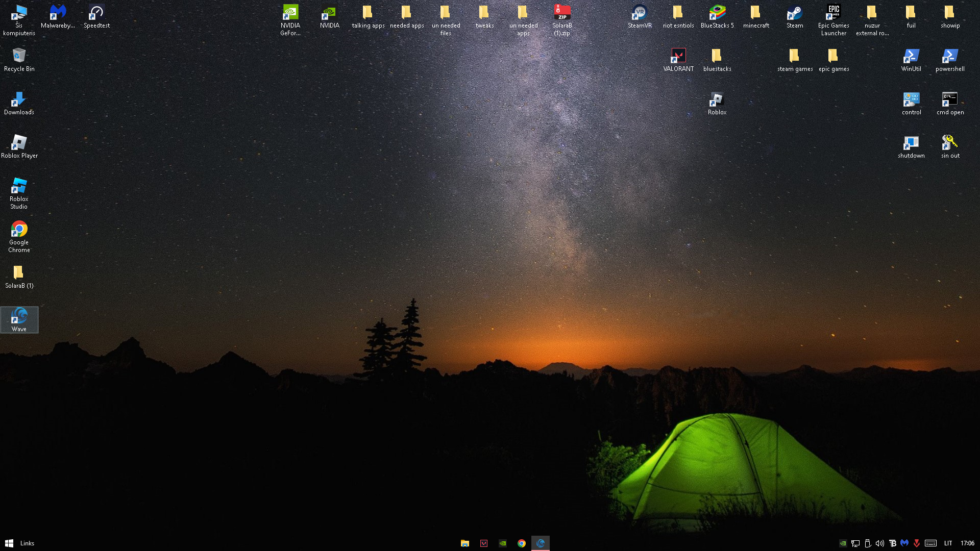The width and height of the screenshot is (980, 551).
Task: Select the SolaraB (1).zip archive
Action: click(562, 19)
